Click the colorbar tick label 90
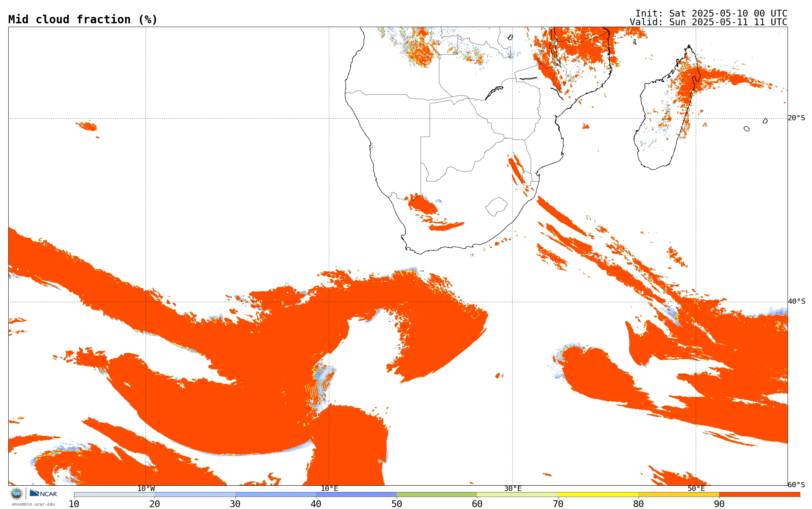 [x=719, y=504]
